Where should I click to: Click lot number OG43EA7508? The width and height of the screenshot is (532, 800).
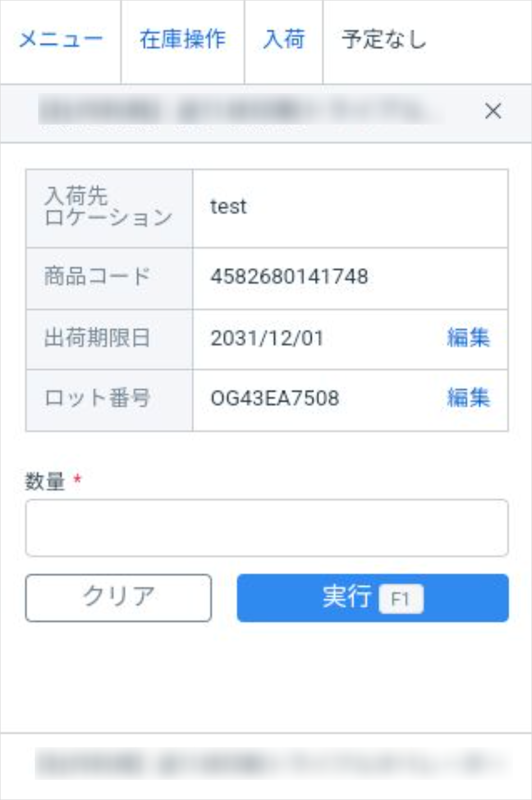[274, 398]
